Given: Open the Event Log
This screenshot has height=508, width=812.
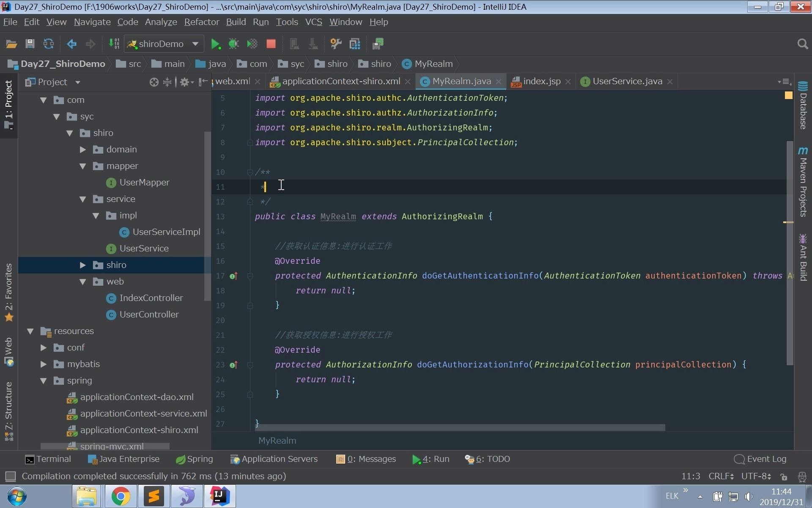Looking at the screenshot, I should [x=760, y=459].
